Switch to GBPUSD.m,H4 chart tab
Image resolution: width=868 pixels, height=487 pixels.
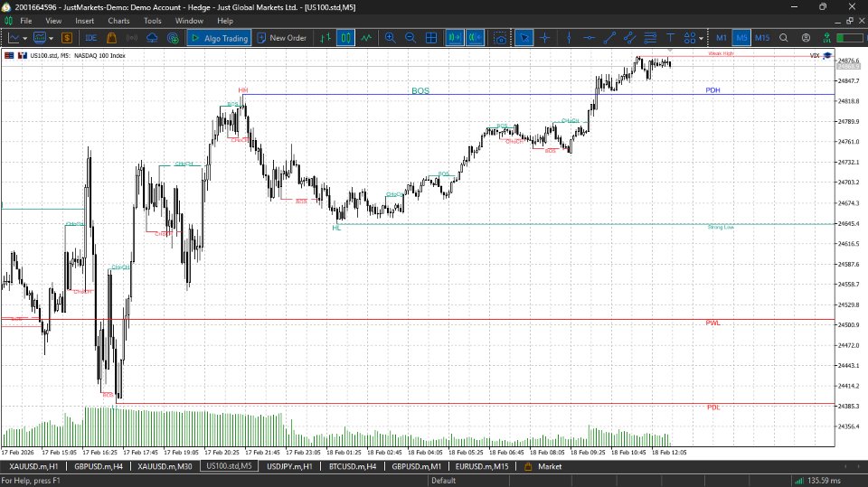(99, 466)
